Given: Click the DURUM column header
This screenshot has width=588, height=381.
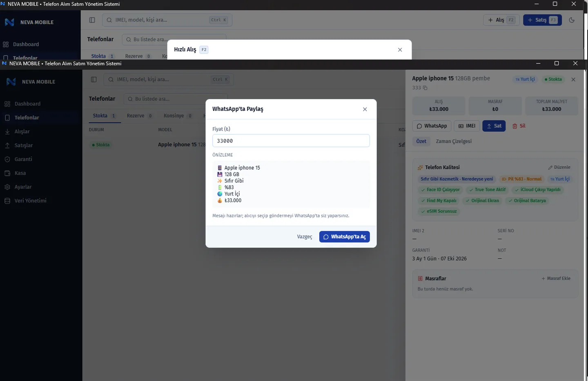Looking at the screenshot, I should (x=96, y=130).
